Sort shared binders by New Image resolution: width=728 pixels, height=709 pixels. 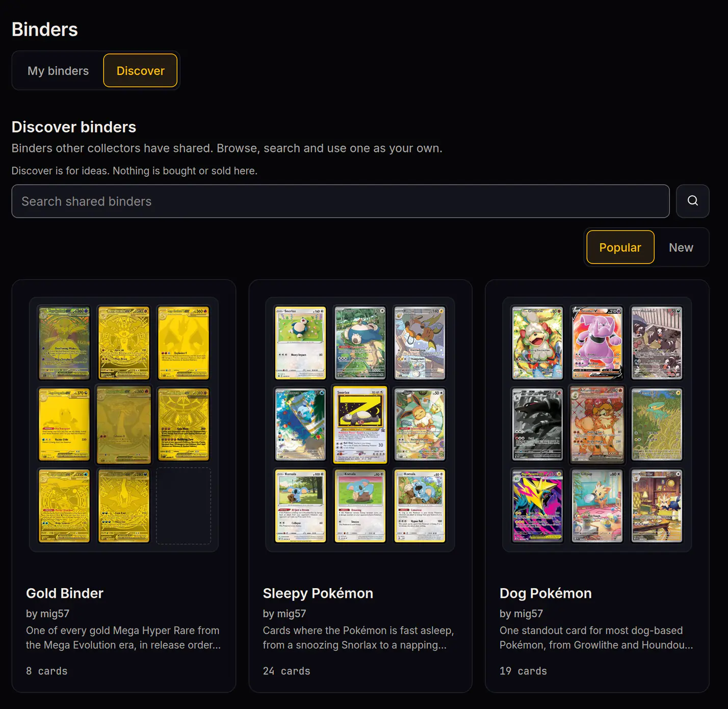coord(681,247)
